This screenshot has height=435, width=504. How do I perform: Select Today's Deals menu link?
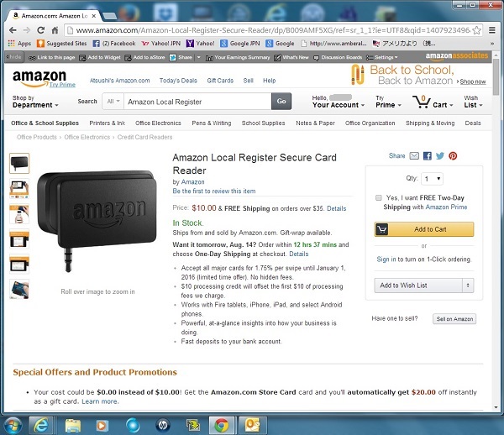tap(178, 81)
